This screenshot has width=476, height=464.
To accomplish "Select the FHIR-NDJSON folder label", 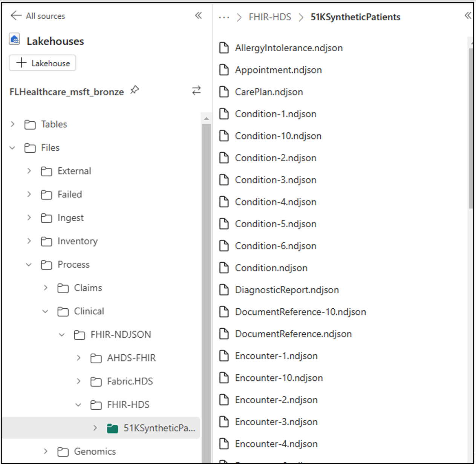I will [121, 335].
